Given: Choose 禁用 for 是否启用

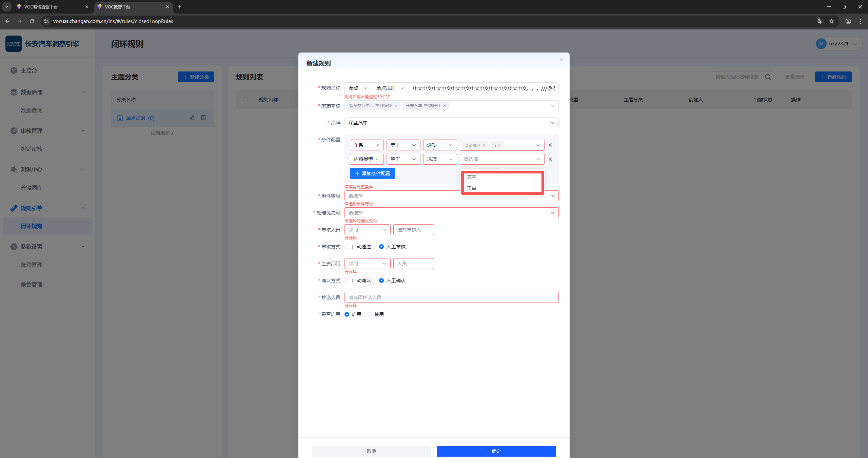Looking at the screenshot, I should 370,314.
